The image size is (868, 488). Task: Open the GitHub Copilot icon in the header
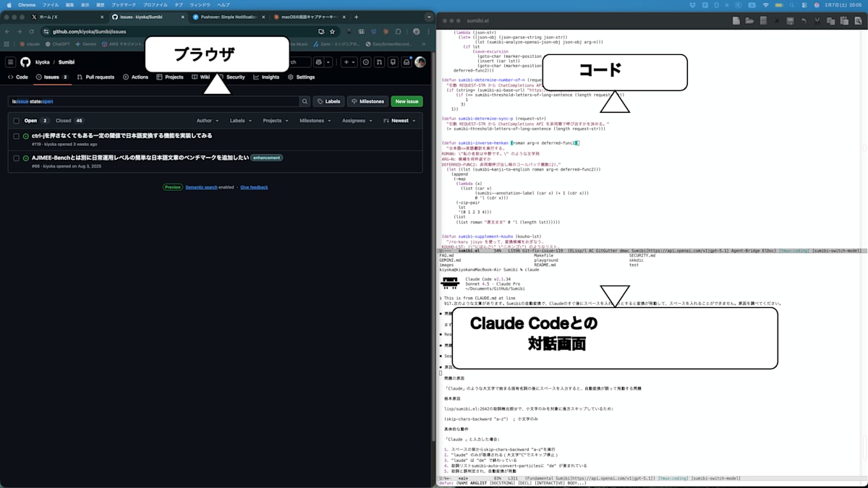[x=319, y=62]
